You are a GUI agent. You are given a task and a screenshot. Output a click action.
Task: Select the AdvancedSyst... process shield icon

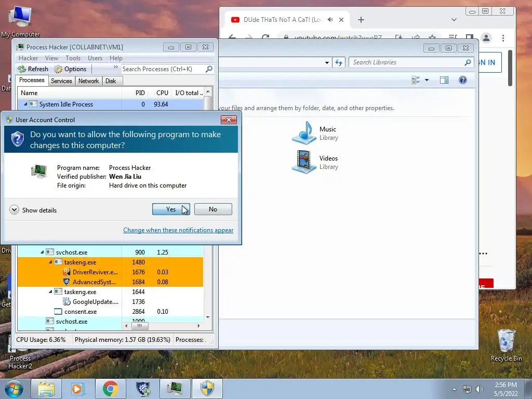click(x=66, y=282)
